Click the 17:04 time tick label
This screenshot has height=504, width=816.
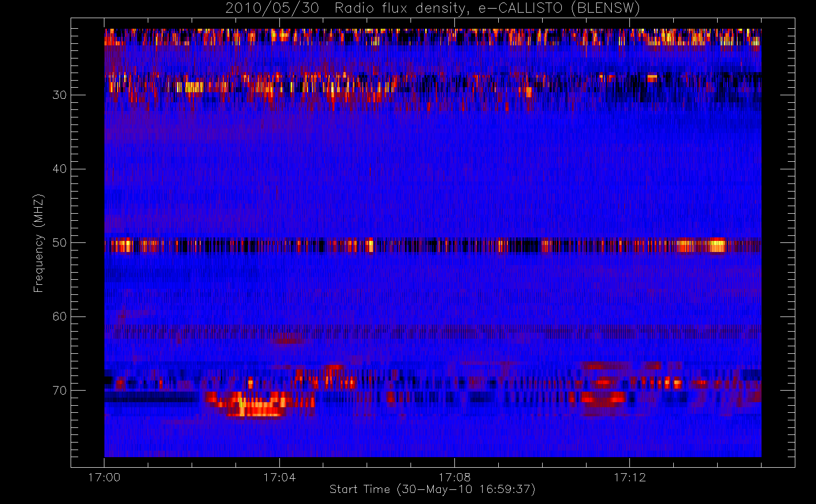279,477
